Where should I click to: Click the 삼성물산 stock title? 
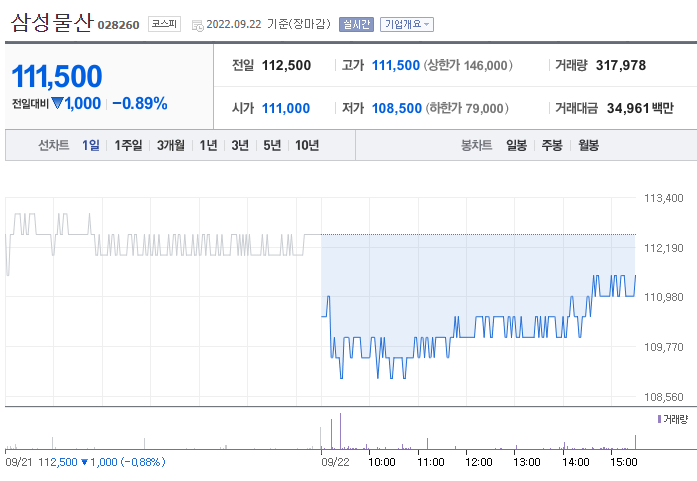coord(52,23)
